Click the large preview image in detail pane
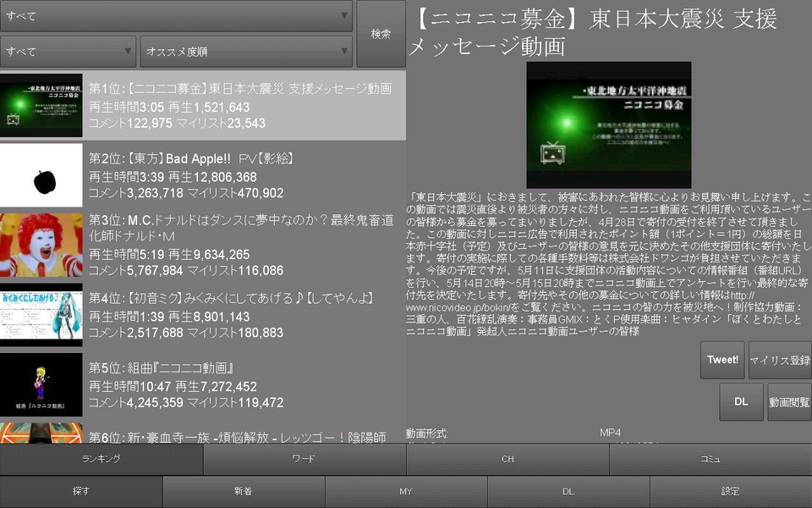 pyautogui.click(x=609, y=125)
